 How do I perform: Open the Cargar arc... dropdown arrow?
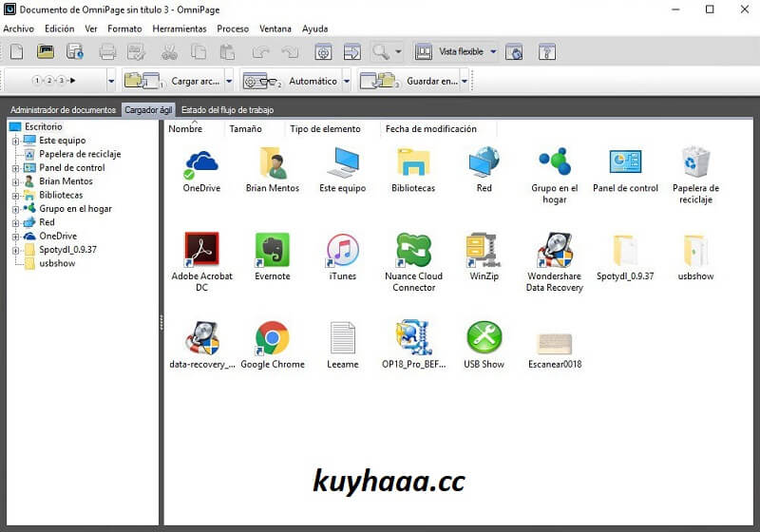point(229,81)
